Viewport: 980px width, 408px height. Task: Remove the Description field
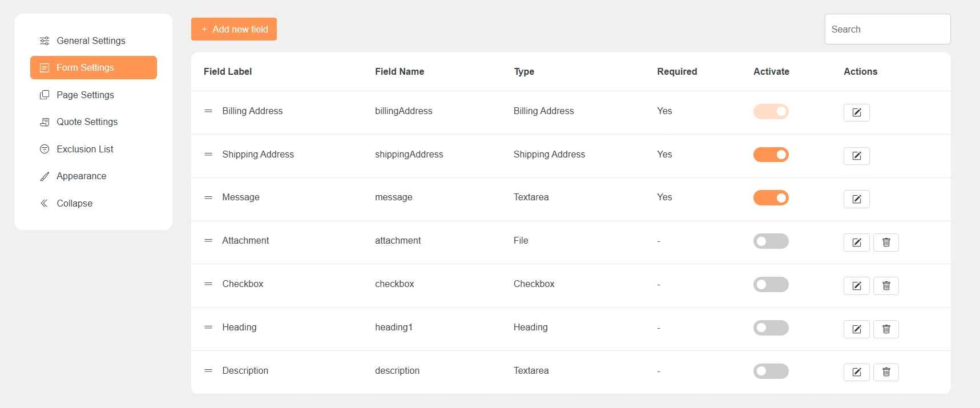pyautogui.click(x=886, y=373)
